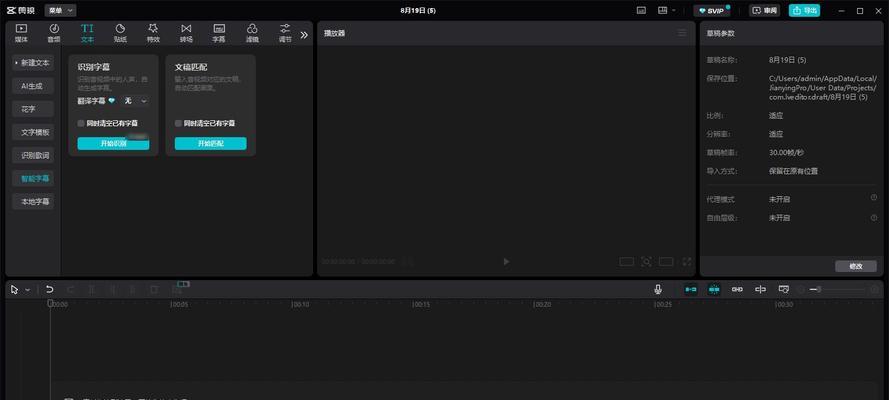Open the 滤镜 (Filters) tab icon

click(x=252, y=28)
